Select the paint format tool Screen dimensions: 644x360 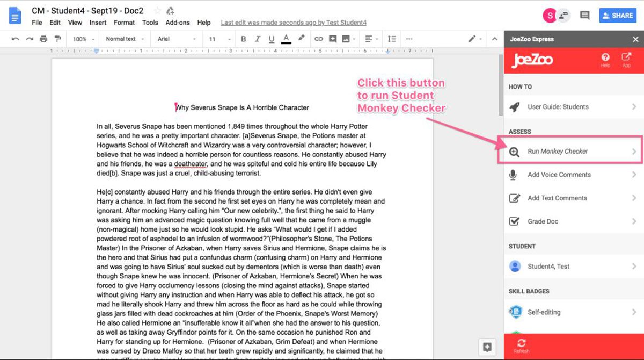[x=57, y=39]
